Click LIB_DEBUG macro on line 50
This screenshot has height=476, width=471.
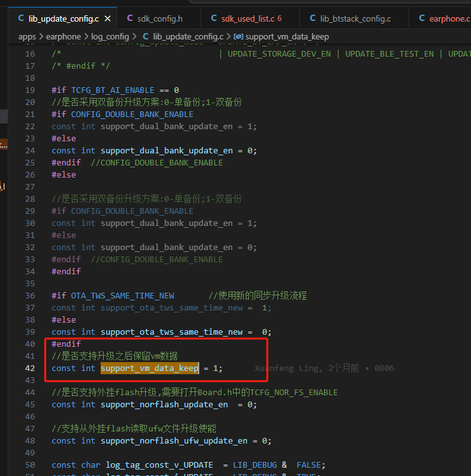pos(255,465)
